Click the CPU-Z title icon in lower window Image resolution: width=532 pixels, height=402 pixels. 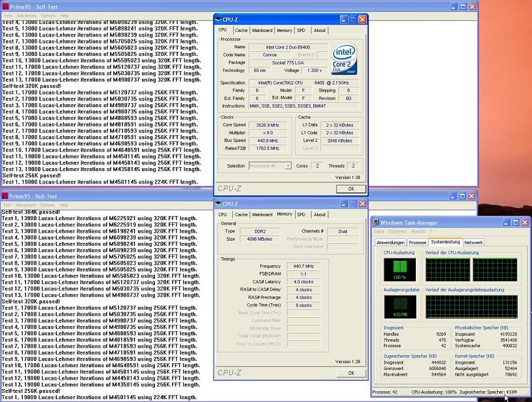pos(218,204)
